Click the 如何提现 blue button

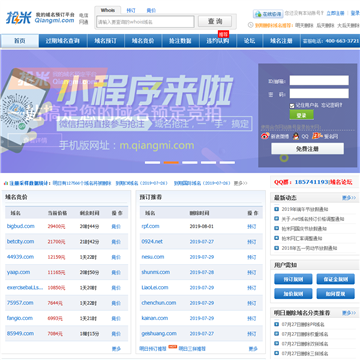point(335,294)
